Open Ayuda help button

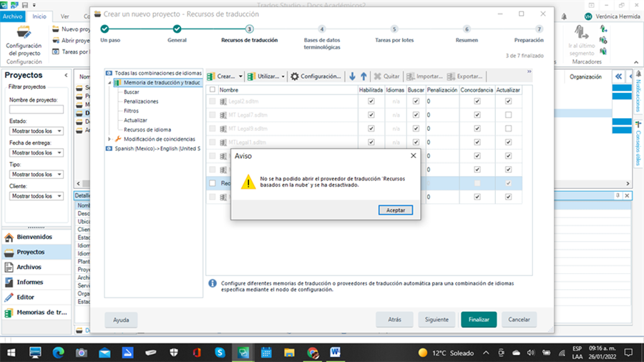point(121,320)
